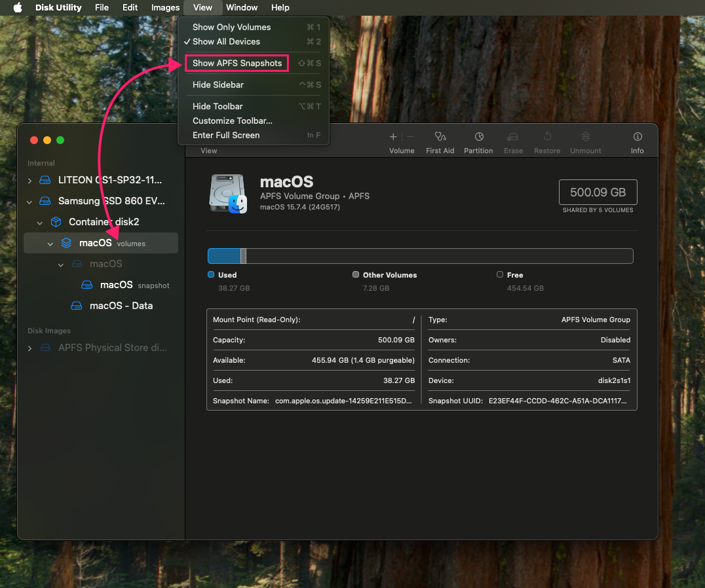The height and width of the screenshot is (588, 705).
Task: Choose Hide Toolbar menu item
Action: [254, 107]
